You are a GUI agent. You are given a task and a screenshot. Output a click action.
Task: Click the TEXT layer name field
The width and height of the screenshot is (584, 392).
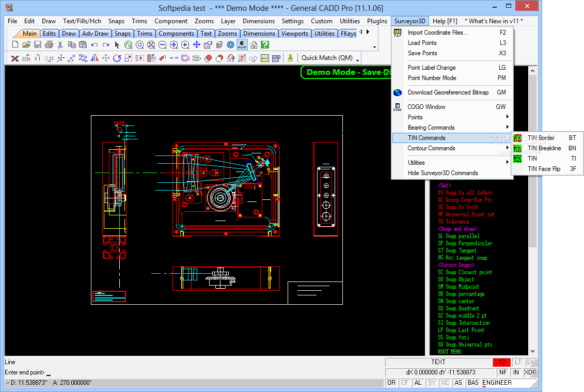tap(438, 362)
